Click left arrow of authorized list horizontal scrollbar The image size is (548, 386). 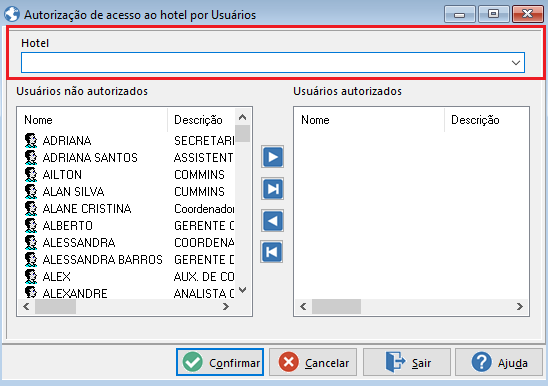(303, 307)
